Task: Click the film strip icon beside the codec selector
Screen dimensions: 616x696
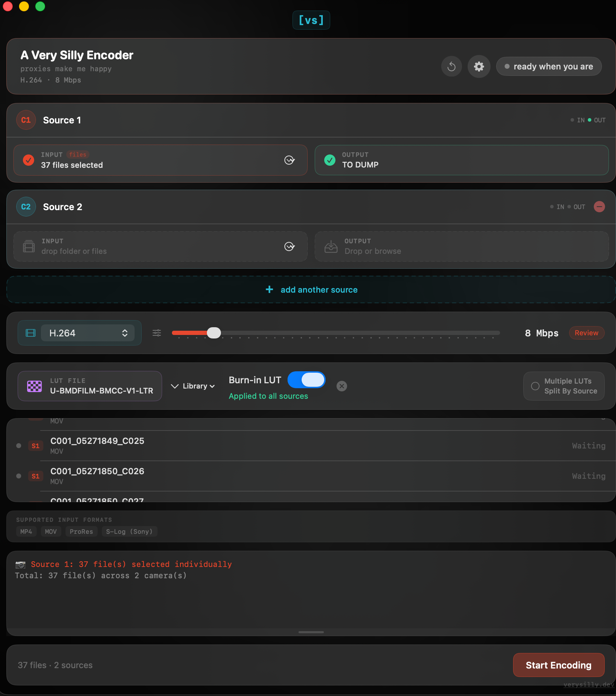Action: pyautogui.click(x=31, y=332)
